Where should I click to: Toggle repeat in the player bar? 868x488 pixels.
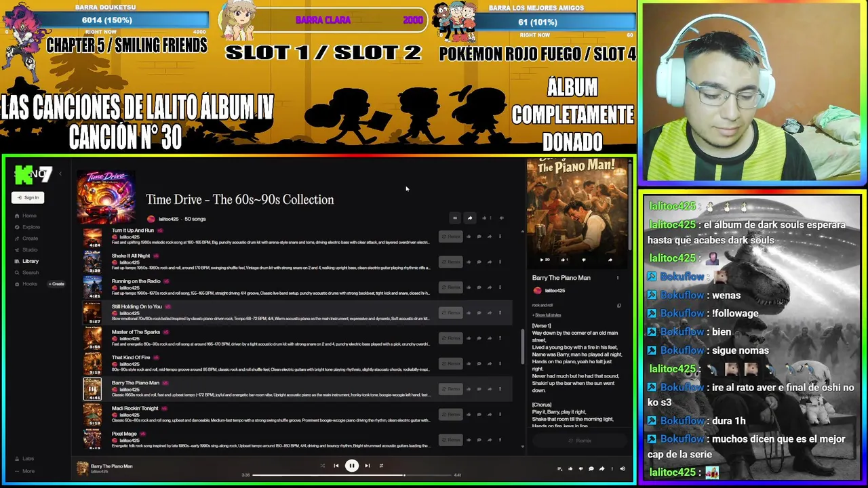click(x=381, y=466)
